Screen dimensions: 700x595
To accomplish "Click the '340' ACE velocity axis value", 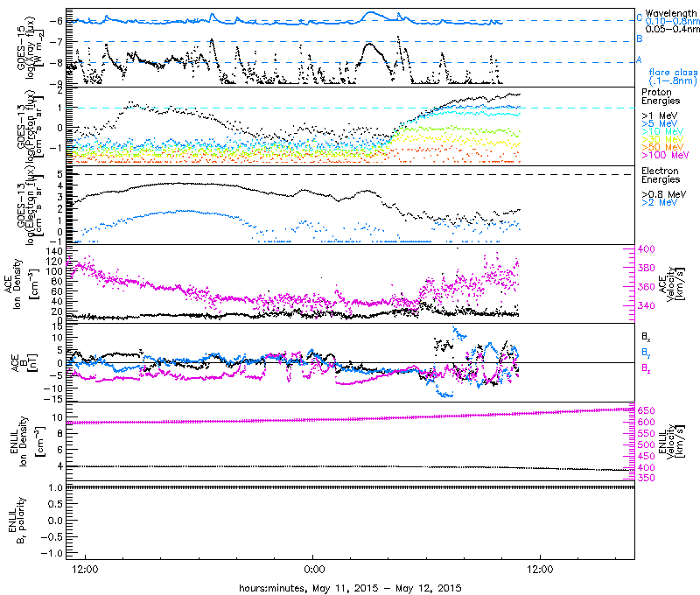I will pyautogui.click(x=647, y=305).
